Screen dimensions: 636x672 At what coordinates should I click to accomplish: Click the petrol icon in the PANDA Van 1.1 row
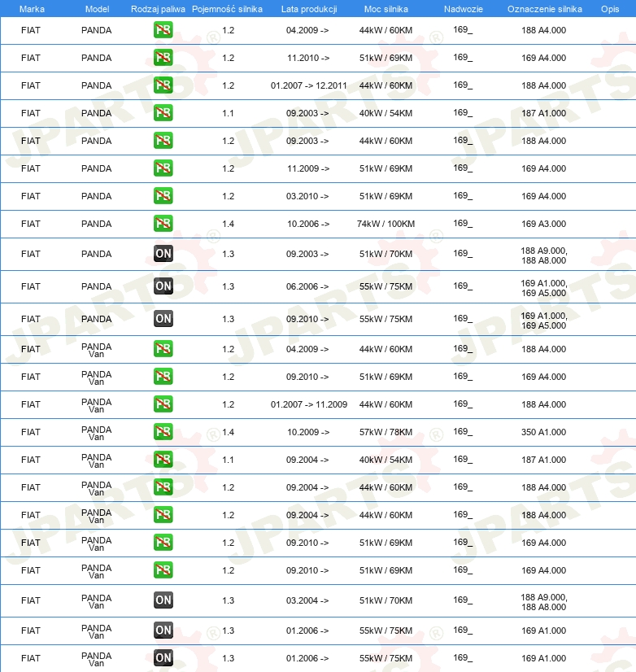pos(163,460)
